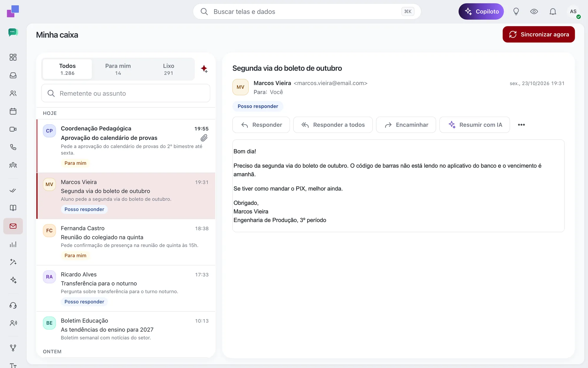
Task: Open the double-checkmark tasks icon
Action: 13,190
